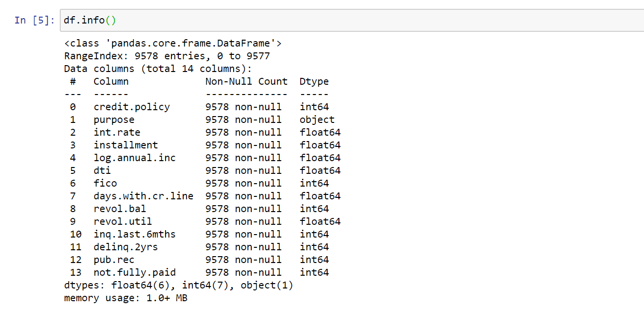Click the 'Dtype' header text
This screenshot has width=644, height=311.
point(314,82)
